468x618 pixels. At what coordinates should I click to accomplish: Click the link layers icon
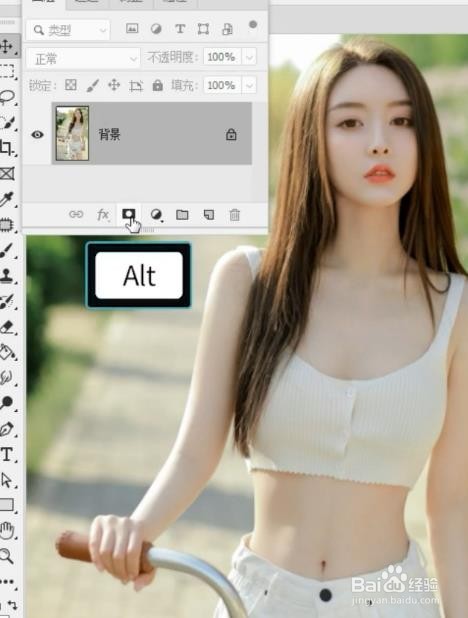(x=76, y=214)
